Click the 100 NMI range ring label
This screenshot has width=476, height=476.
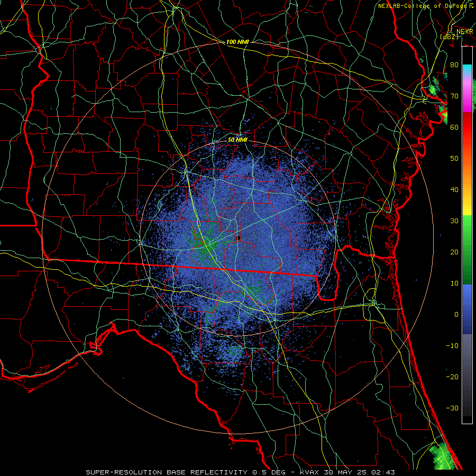click(x=237, y=42)
